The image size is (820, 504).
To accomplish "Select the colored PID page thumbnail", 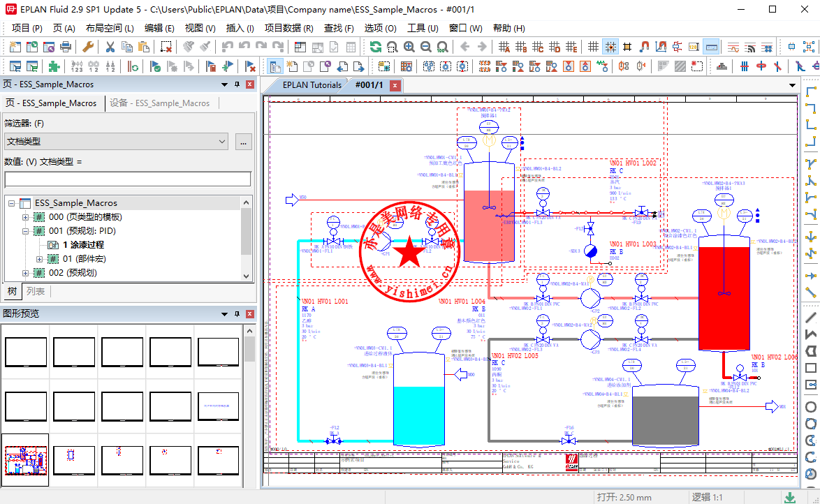I will 26,460.
